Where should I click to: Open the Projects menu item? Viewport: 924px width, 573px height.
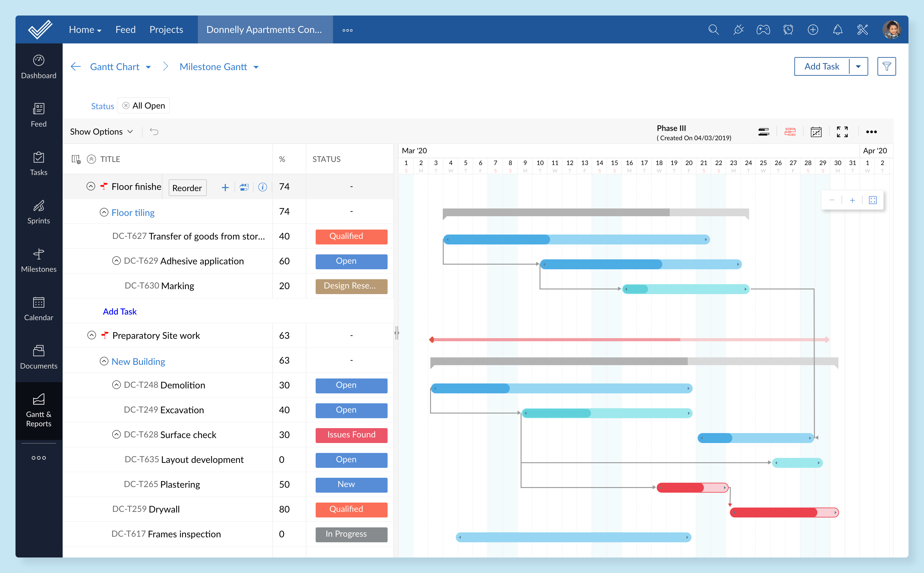[x=166, y=29]
